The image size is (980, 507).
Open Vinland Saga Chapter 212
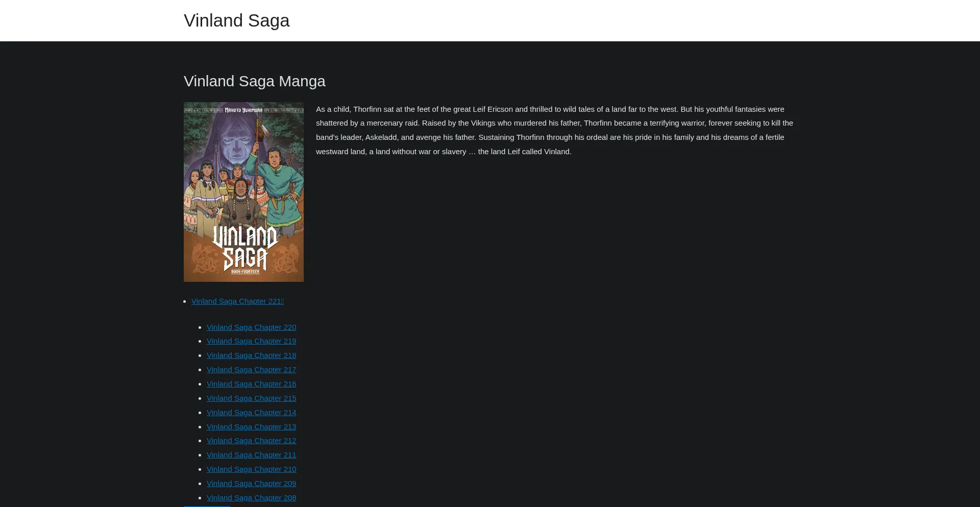click(251, 440)
